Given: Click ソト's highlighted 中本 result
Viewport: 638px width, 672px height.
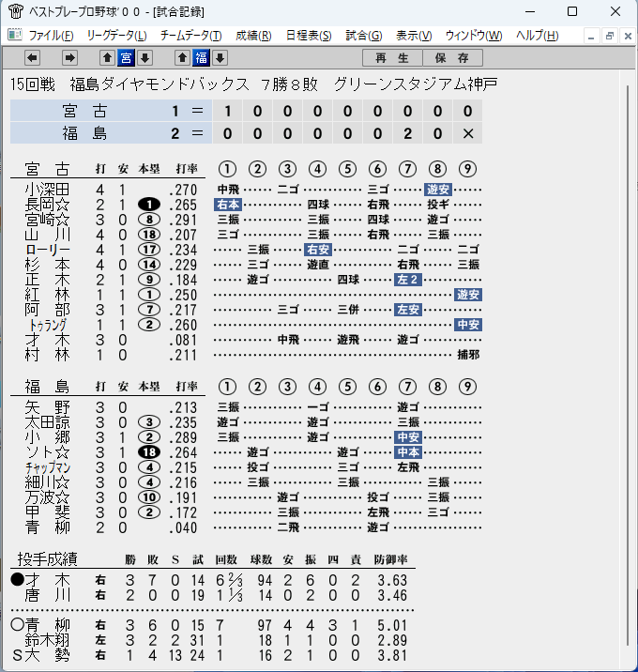Looking at the screenshot, I should pos(408,452).
